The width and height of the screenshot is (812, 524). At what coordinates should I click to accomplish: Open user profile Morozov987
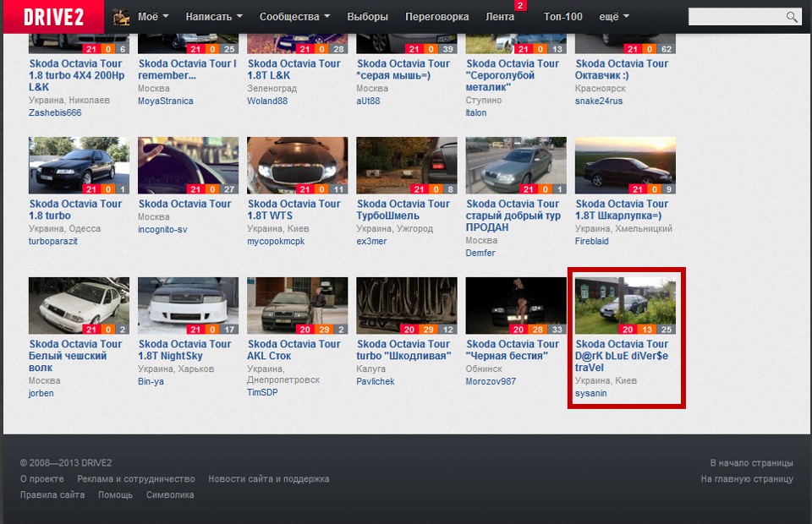tap(491, 381)
